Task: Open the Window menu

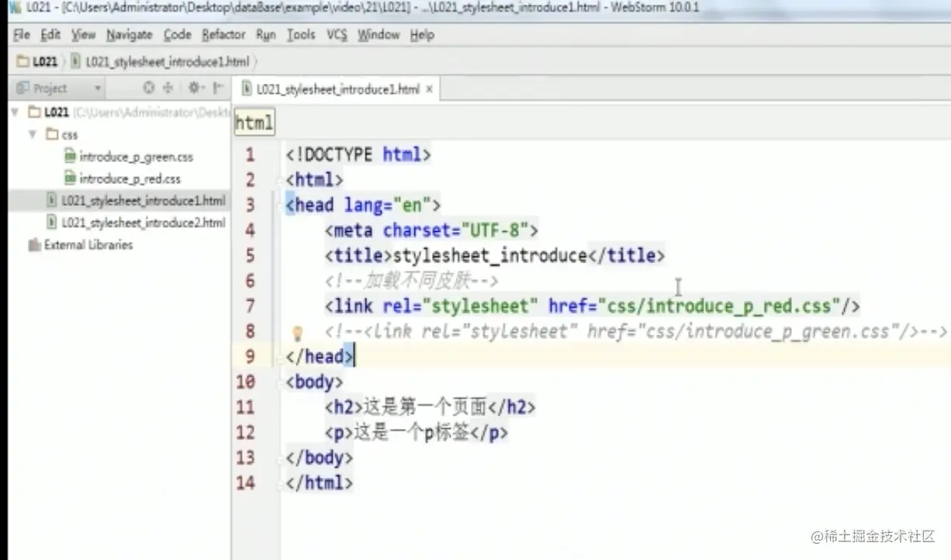Action: (x=379, y=35)
